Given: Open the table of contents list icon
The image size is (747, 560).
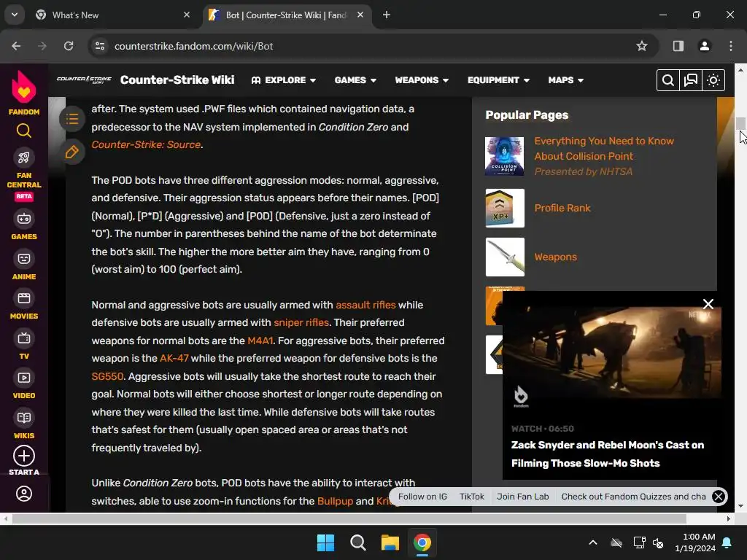Looking at the screenshot, I should coord(72,119).
